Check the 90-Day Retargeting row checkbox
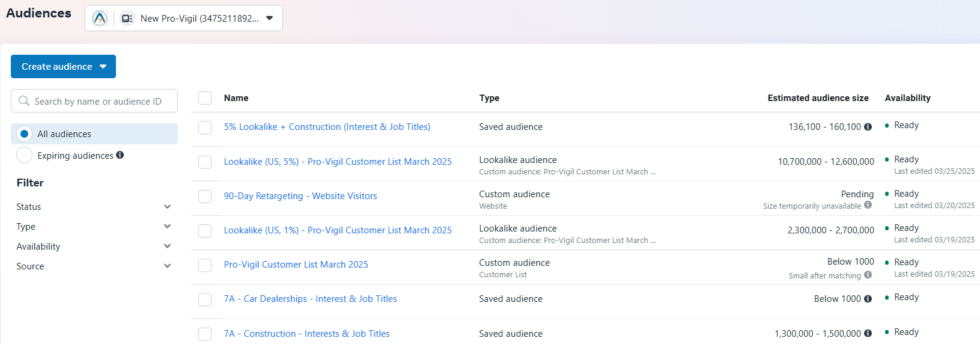The width and height of the screenshot is (980, 344). pyautogui.click(x=205, y=197)
